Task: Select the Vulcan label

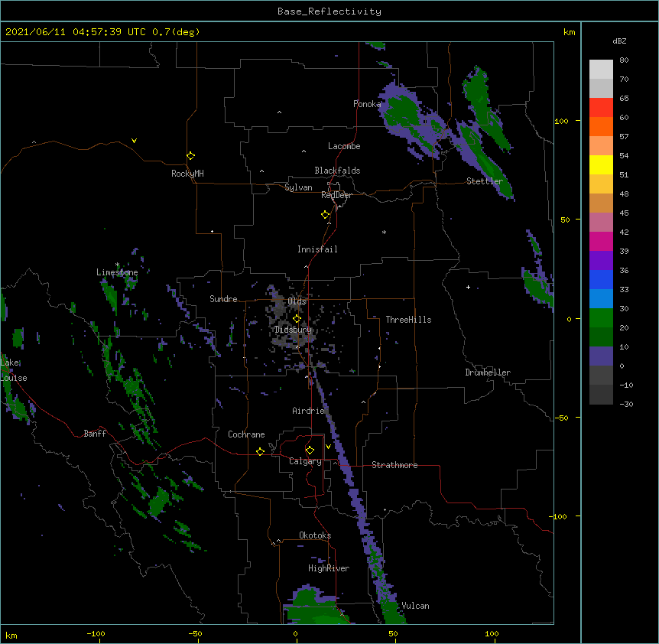Action: pos(415,606)
